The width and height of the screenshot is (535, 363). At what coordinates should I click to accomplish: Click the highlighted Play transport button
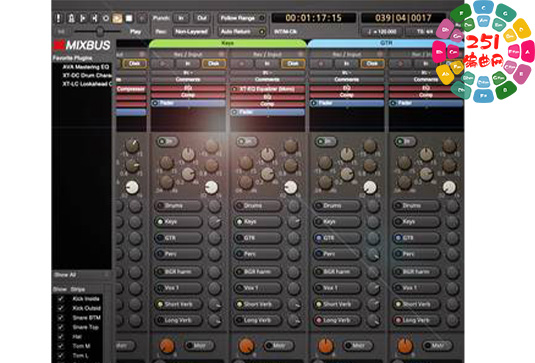pos(117,18)
